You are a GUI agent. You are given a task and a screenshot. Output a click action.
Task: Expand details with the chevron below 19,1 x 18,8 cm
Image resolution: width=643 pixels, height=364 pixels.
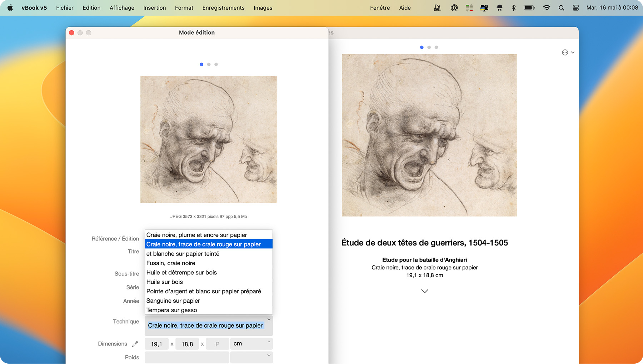pyautogui.click(x=424, y=291)
